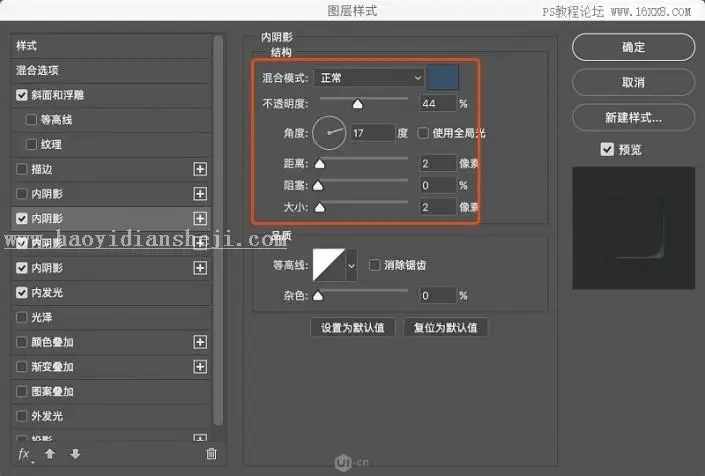Click the 杂色 percent value field
The height and width of the screenshot is (476, 705).
coord(437,296)
